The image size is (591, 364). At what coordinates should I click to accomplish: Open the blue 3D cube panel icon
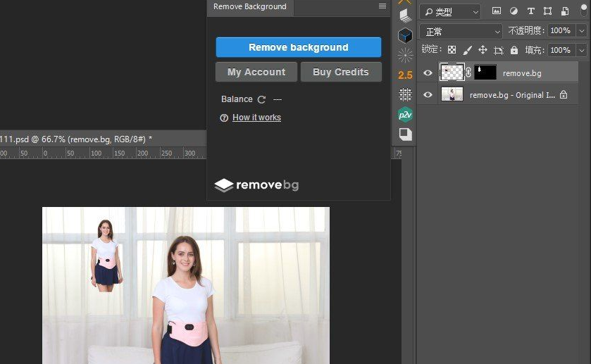(x=405, y=35)
